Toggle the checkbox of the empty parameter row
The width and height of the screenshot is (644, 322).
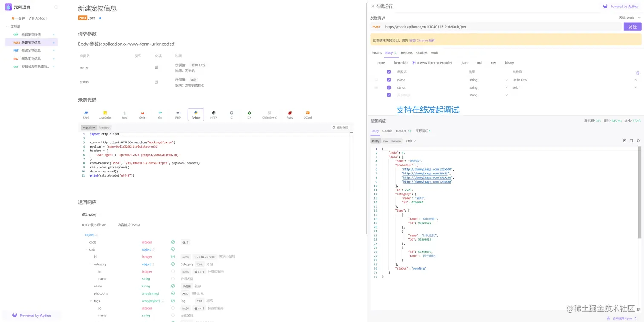point(388,95)
